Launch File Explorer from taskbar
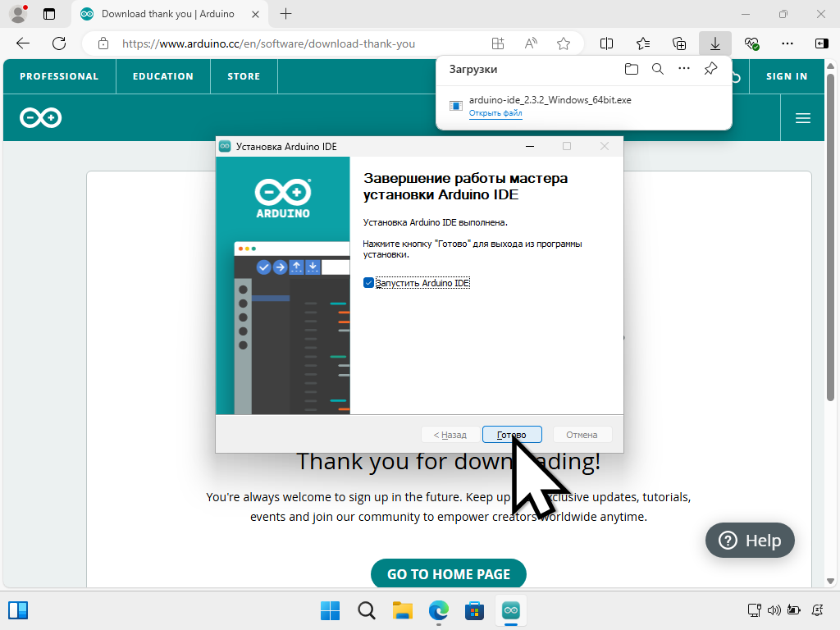Image resolution: width=840 pixels, height=630 pixels. [x=402, y=610]
